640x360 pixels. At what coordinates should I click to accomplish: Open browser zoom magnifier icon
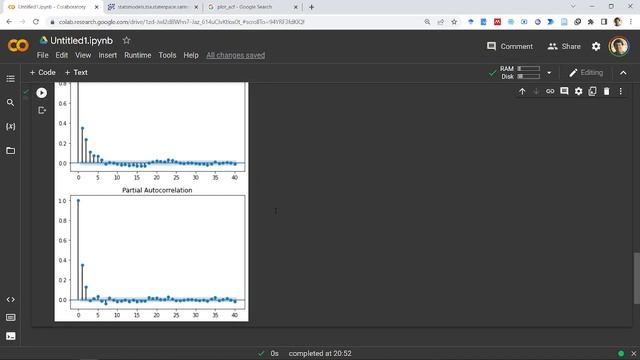427,22
